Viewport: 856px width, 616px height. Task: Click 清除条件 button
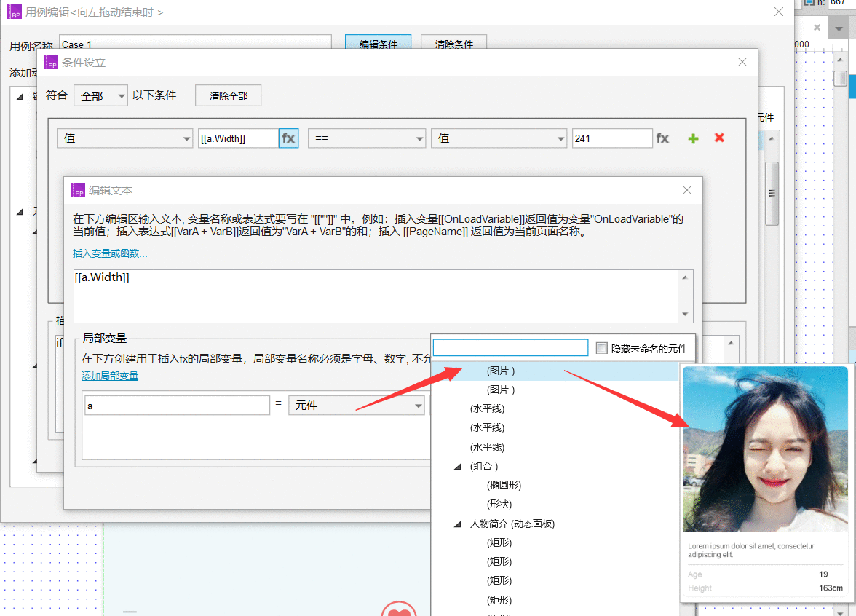coord(453,44)
